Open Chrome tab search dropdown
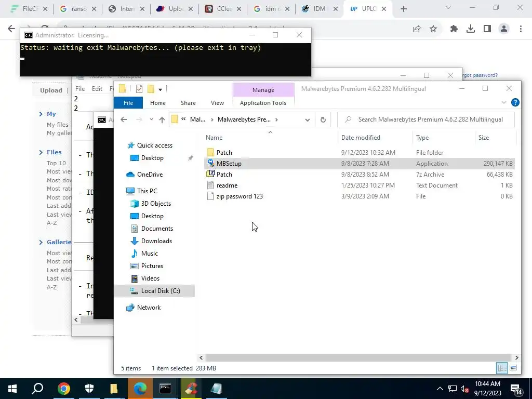532x399 pixels. coord(448,8)
